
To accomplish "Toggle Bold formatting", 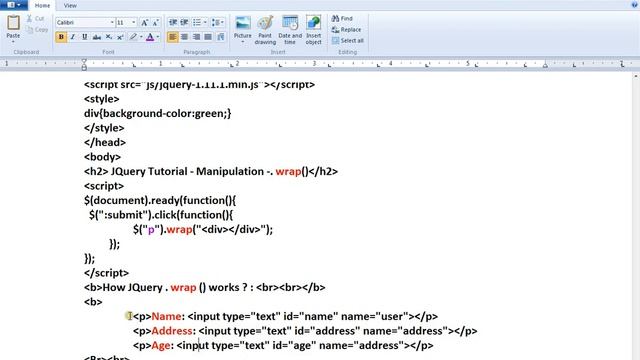I will click(61, 37).
